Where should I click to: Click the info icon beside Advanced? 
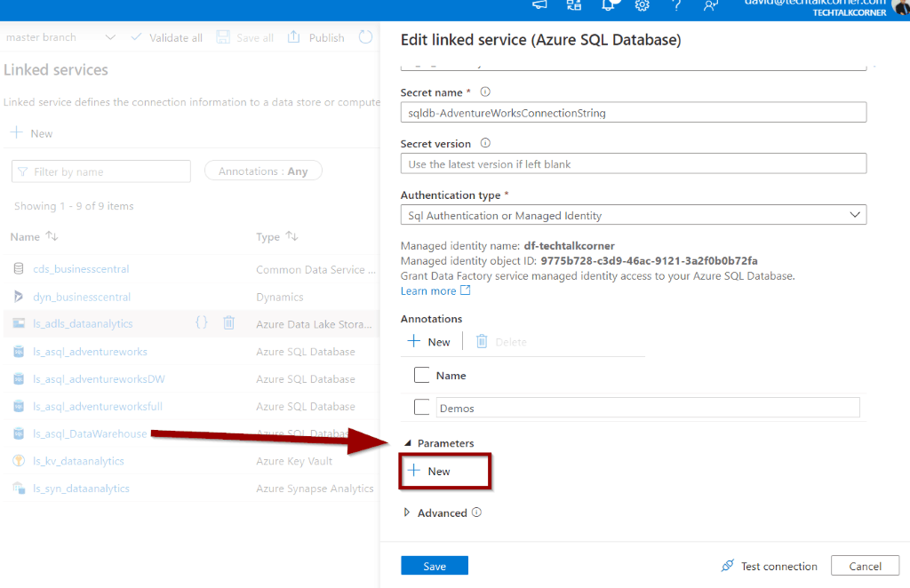(476, 512)
